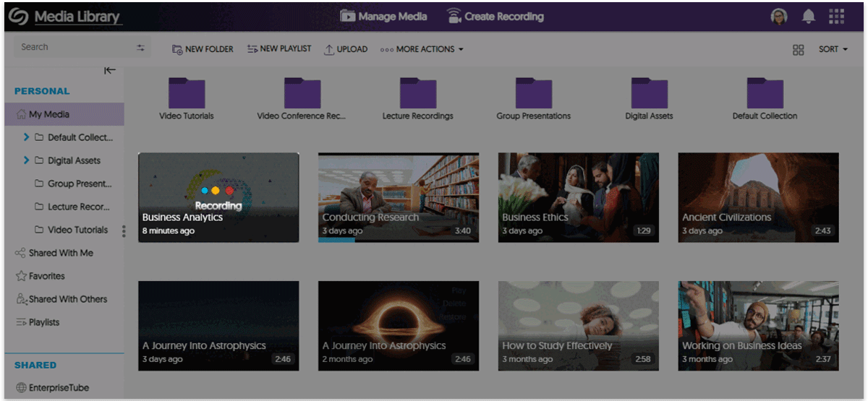
Task: Select Group Present... in the sidebar tree
Action: (73, 184)
